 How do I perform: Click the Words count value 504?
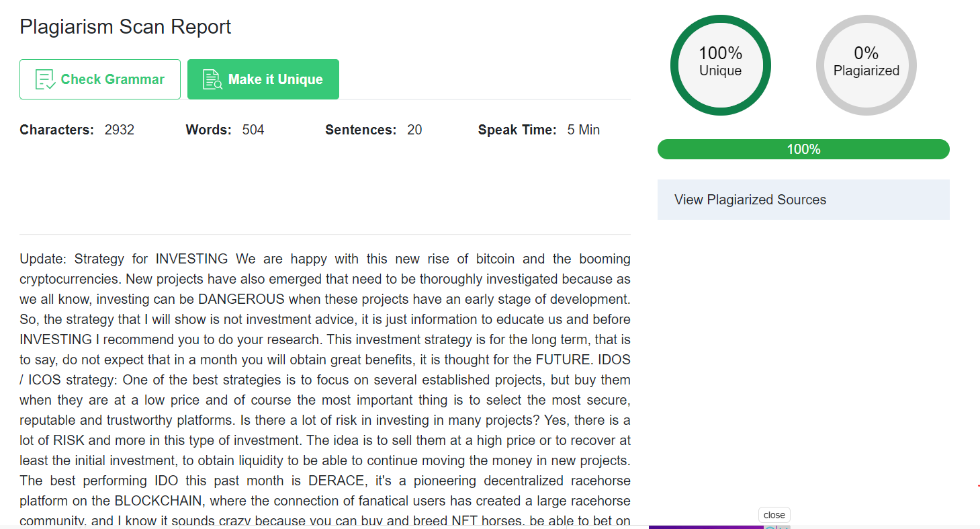tap(253, 130)
